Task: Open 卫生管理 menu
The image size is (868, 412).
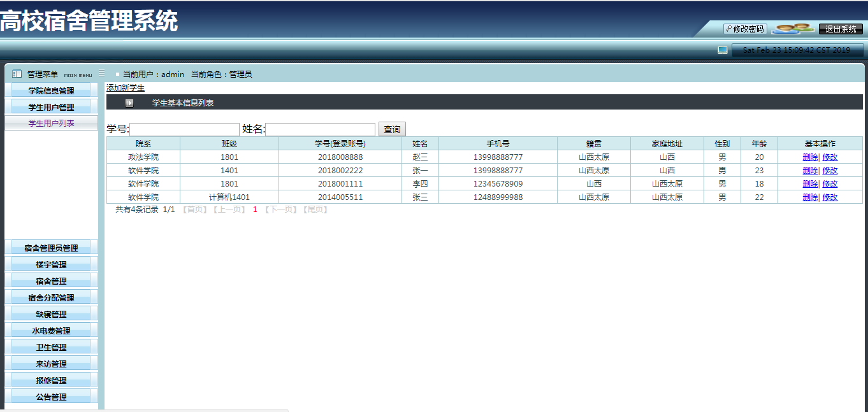Action: click(51, 347)
